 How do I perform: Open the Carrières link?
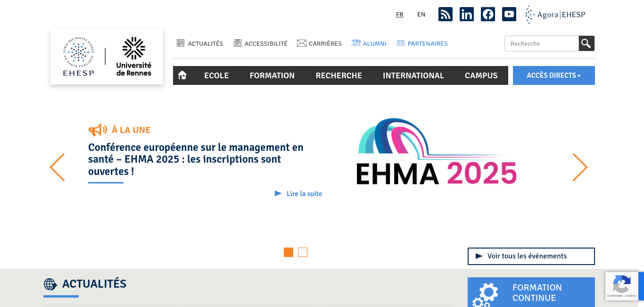[319, 43]
